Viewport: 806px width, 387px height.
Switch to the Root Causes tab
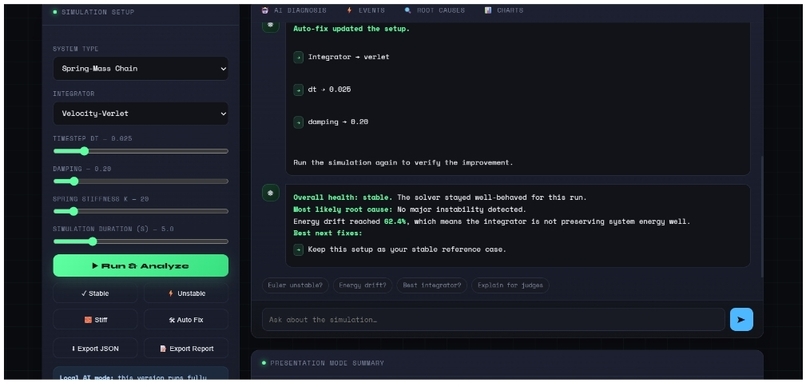pos(434,10)
